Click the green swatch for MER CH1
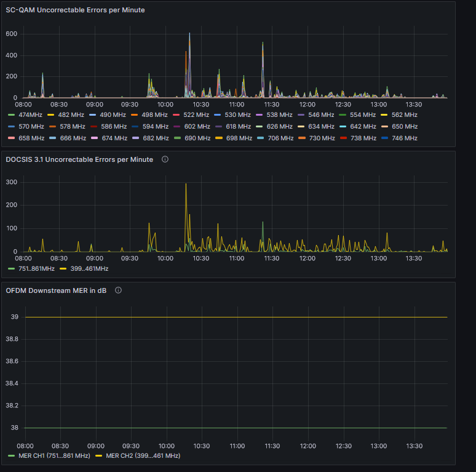The width and height of the screenshot is (476, 472). click(x=11, y=456)
